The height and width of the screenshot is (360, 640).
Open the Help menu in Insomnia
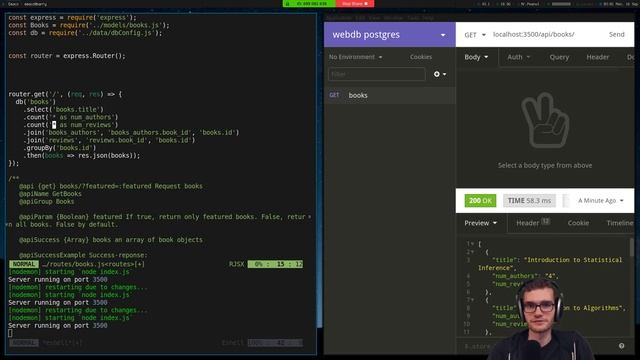[x=428, y=18]
